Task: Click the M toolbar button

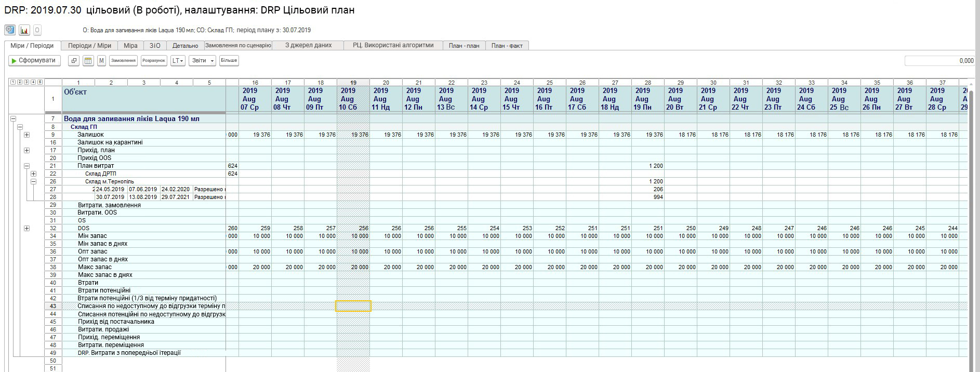Action: 101,61
